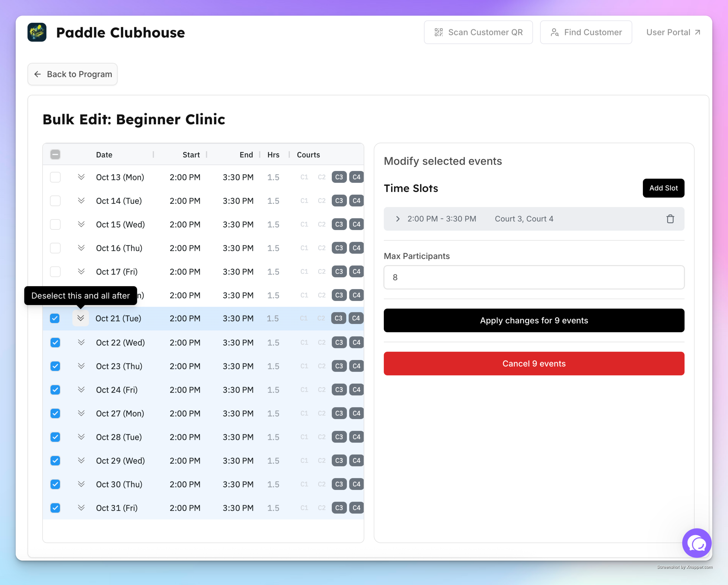Sort by the Date column header

(104, 155)
